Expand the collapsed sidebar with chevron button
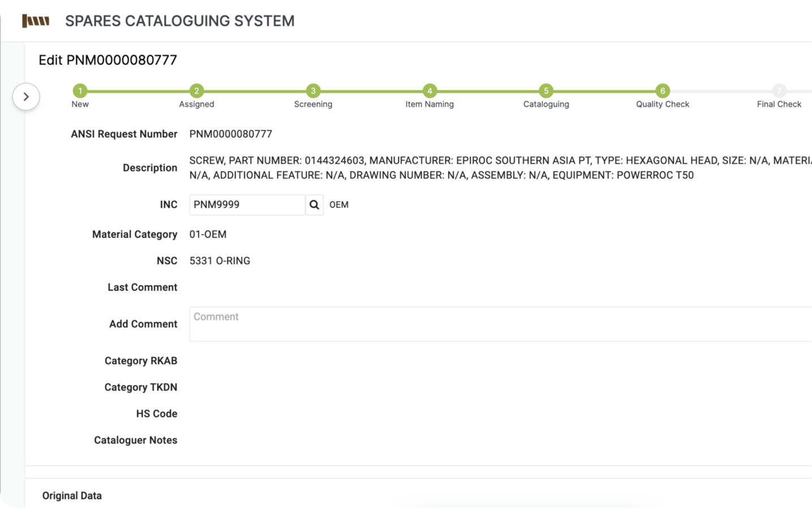Screen dimensions: 812x509 coord(26,97)
